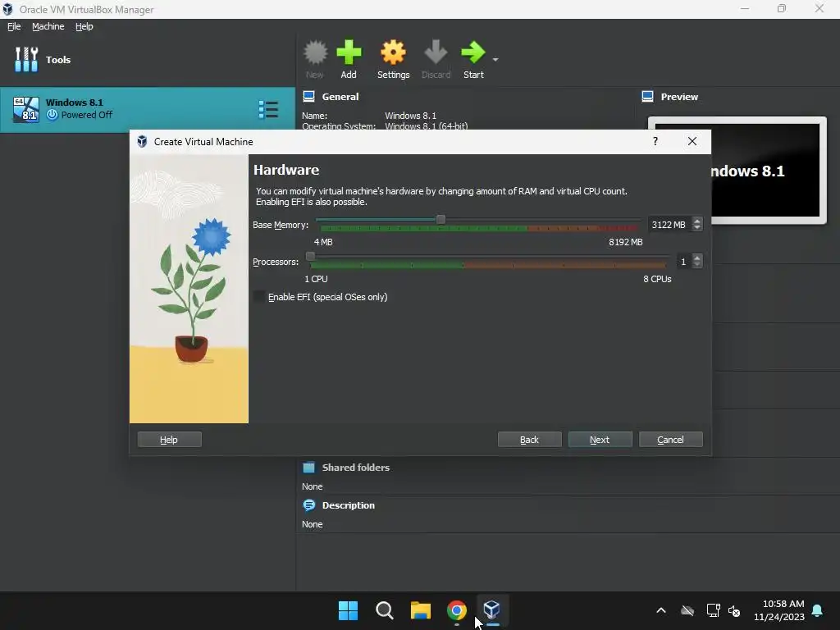Click the wizard question mark help icon
This screenshot has height=630, width=840.
click(x=655, y=141)
